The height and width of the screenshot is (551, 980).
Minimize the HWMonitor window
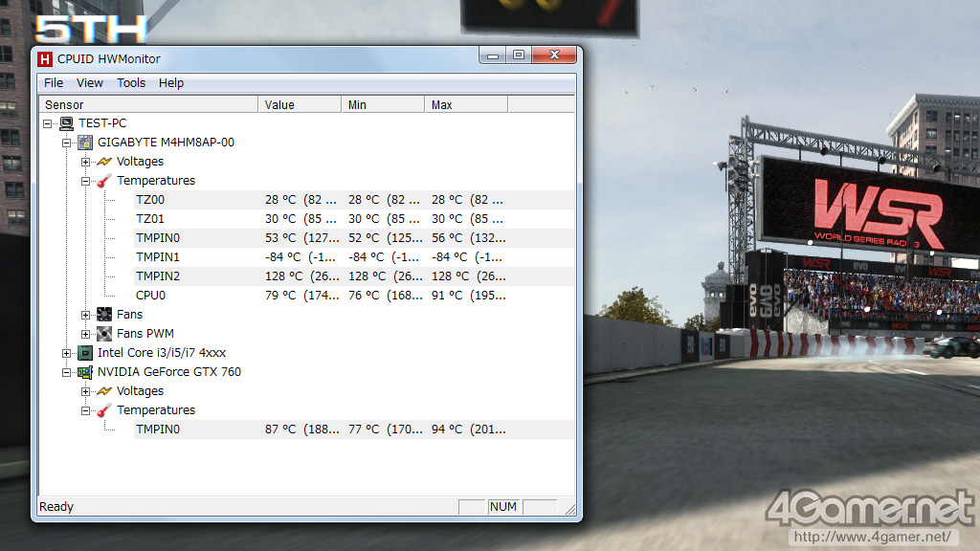493,55
